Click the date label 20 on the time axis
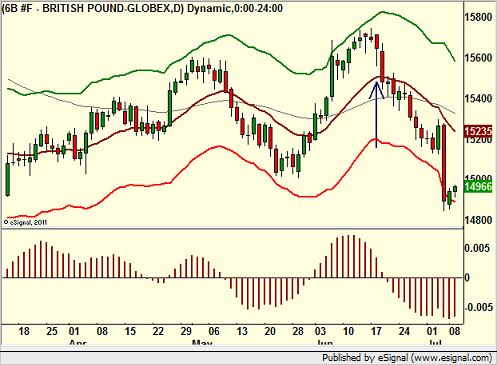 [x=270, y=331]
